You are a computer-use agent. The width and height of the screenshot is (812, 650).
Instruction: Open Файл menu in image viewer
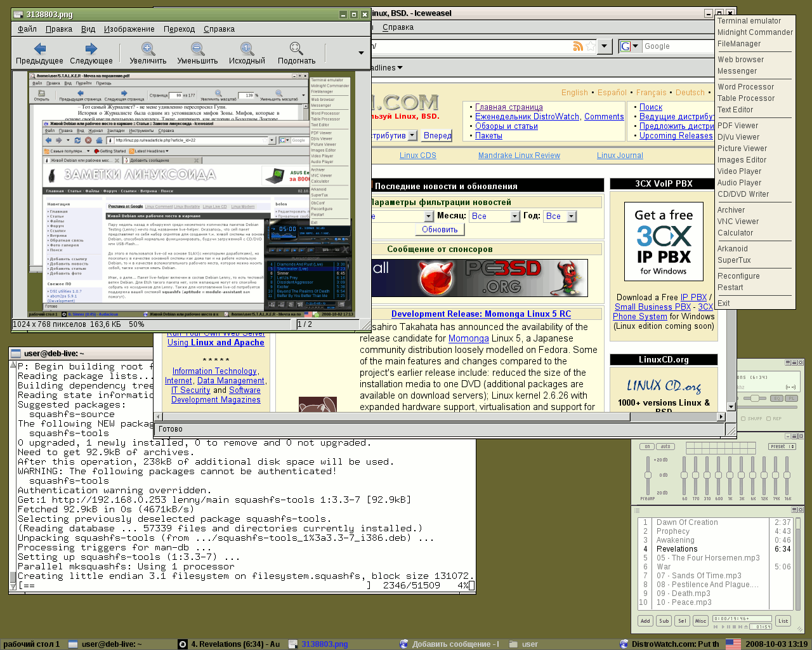(27, 29)
